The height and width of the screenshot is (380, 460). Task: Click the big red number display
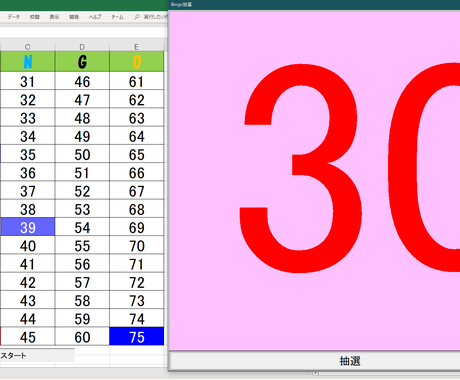(x=349, y=168)
